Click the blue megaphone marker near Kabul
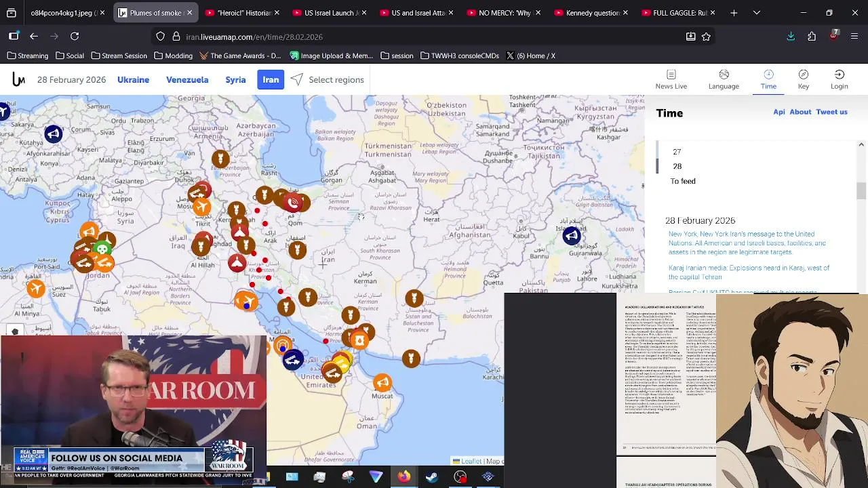Viewport: 868px width, 488px height. 572,235
